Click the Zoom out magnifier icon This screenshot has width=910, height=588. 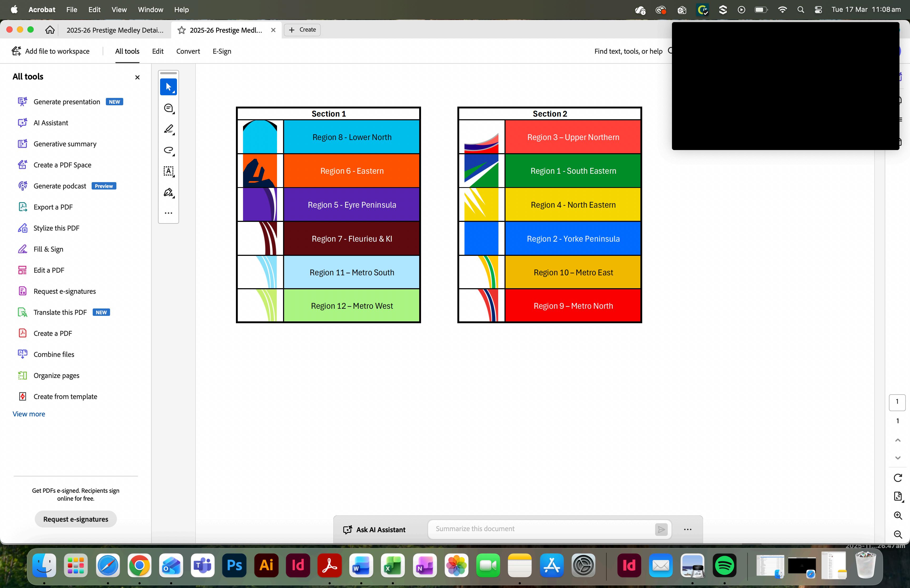tap(898, 535)
